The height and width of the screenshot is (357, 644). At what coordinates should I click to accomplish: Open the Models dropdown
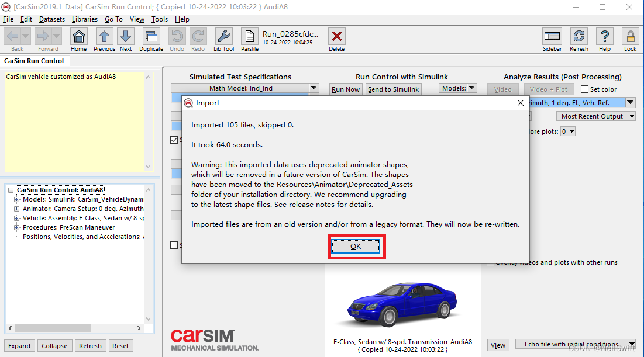(x=458, y=88)
